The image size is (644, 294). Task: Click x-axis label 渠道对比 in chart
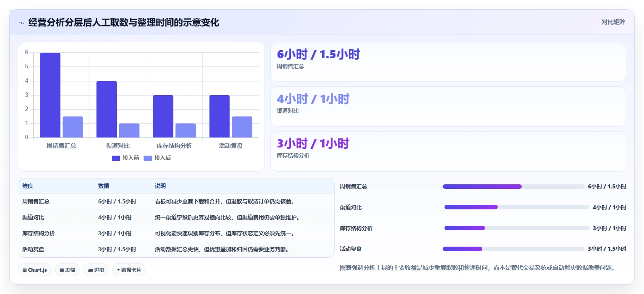pos(118,146)
